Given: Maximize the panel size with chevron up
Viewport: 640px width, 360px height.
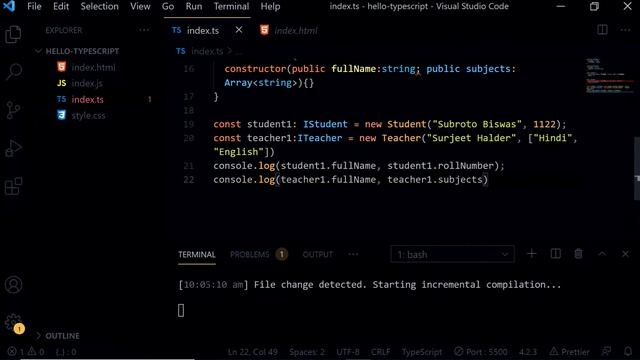Looking at the screenshot, I should [x=602, y=254].
